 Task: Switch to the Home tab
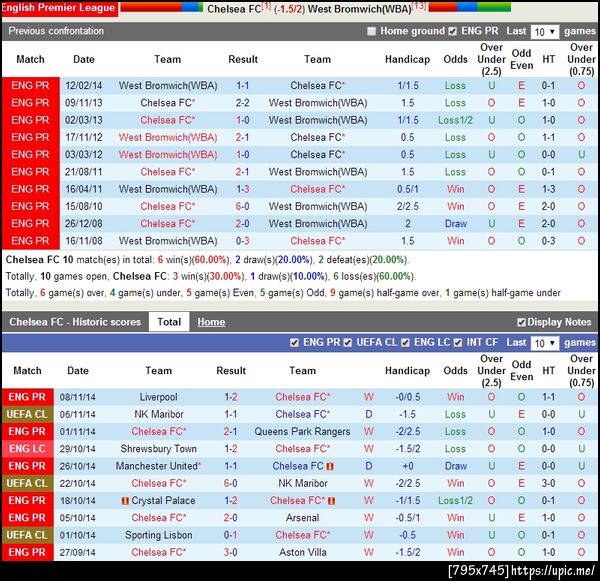[x=211, y=322]
